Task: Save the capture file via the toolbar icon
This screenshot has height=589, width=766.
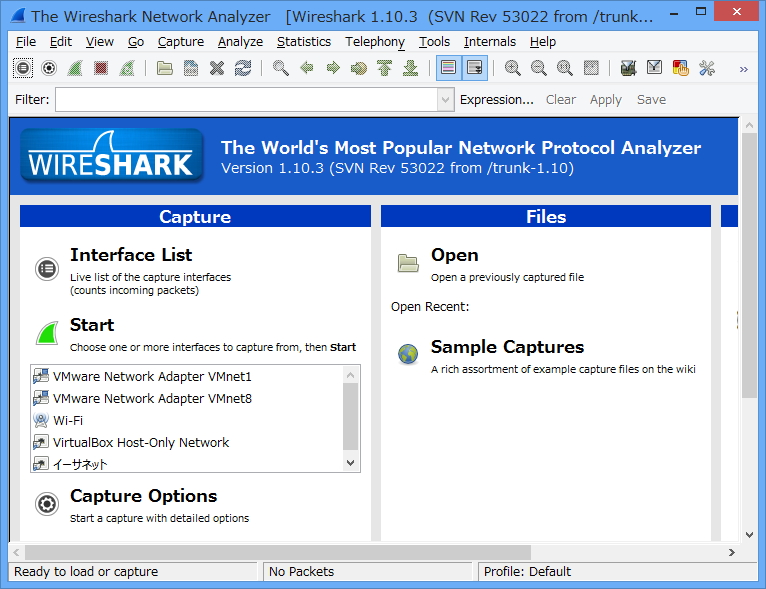Action: 191,68
